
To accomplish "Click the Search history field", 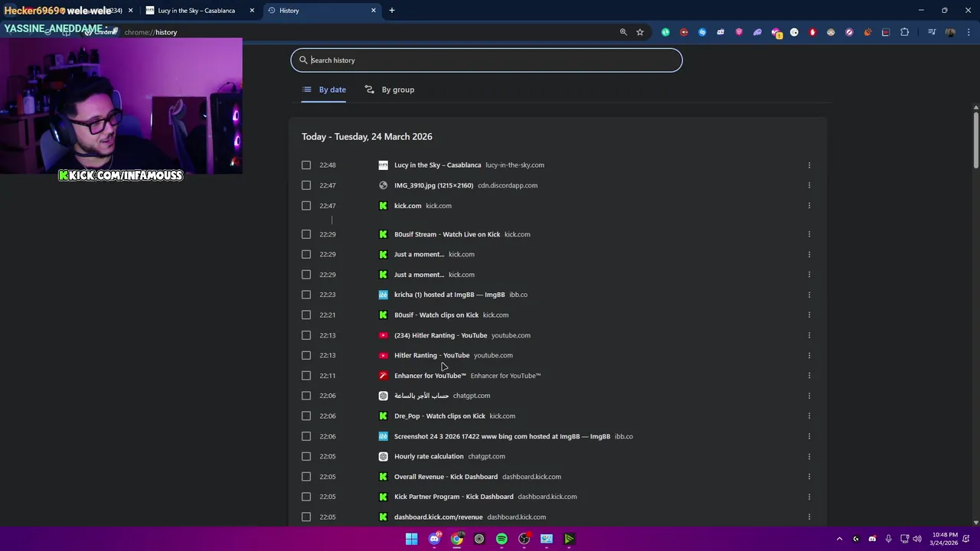I will 486,60.
